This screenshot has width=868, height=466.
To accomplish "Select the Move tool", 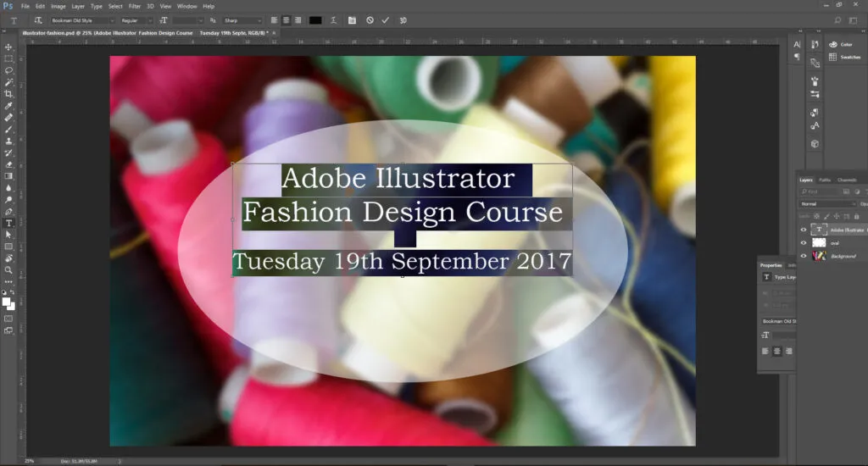I will point(8,47).
